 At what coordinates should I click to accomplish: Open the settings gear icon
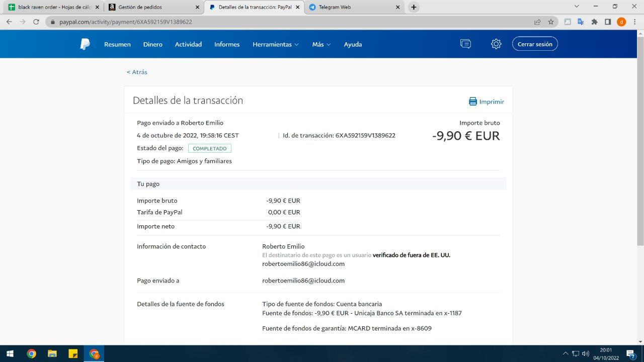pos(496,44)
